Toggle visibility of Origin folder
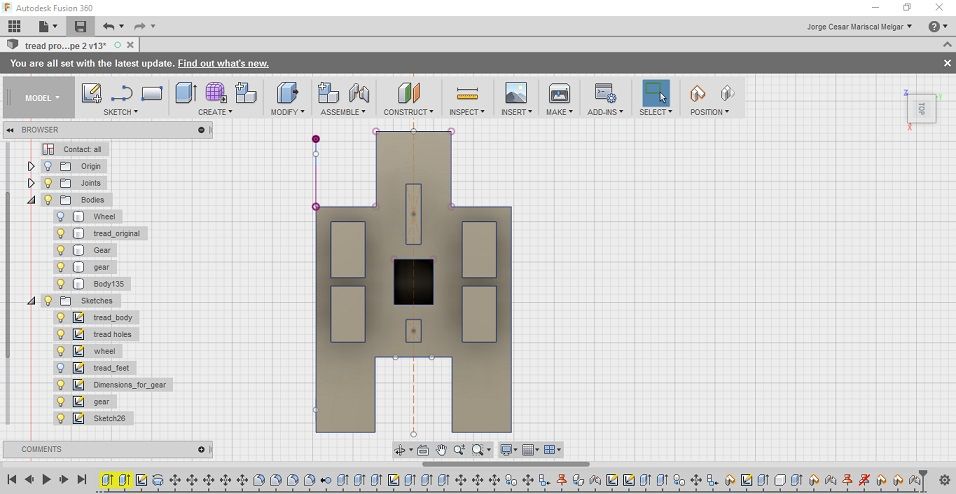Screen dimensions: 956x494 point(48,166)
